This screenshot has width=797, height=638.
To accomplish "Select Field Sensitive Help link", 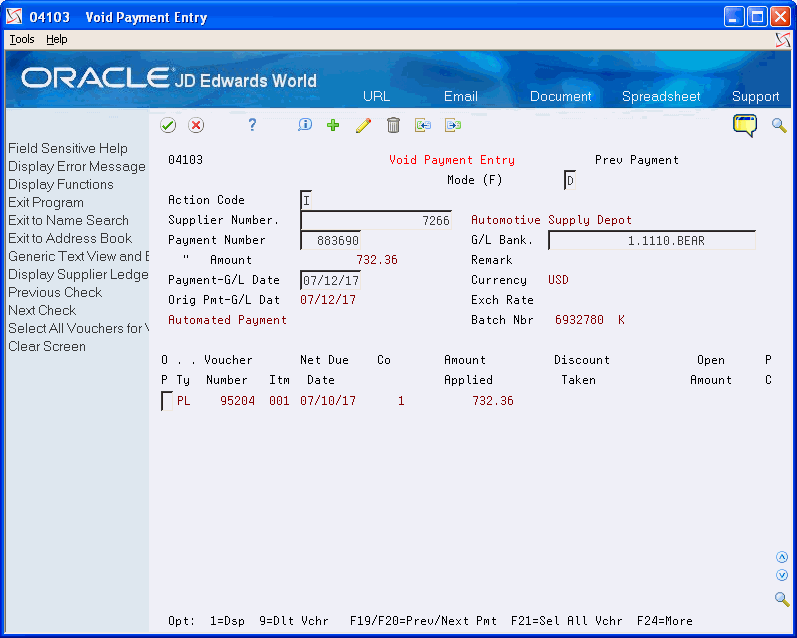I will coord(68,148).
